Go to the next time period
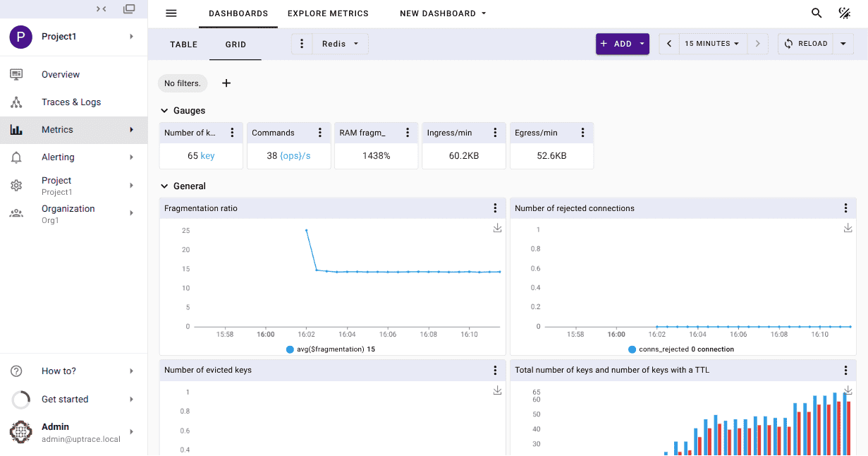Image resolution: width=868 pixels, height=456 pixels. pos(758,44)
